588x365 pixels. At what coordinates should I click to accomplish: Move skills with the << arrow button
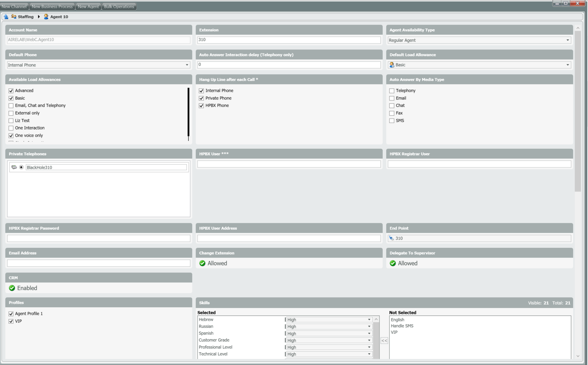(x=384, y=341)
